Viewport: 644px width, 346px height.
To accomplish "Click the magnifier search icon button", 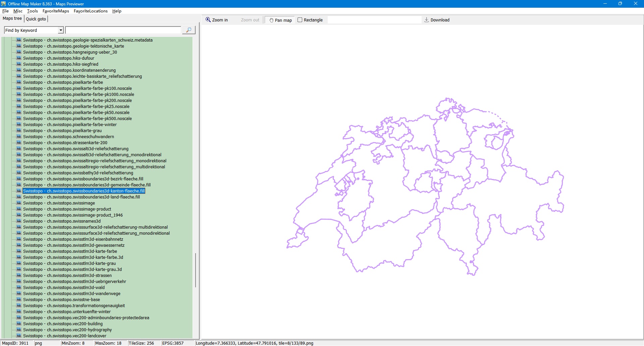I will pos(189,30).
